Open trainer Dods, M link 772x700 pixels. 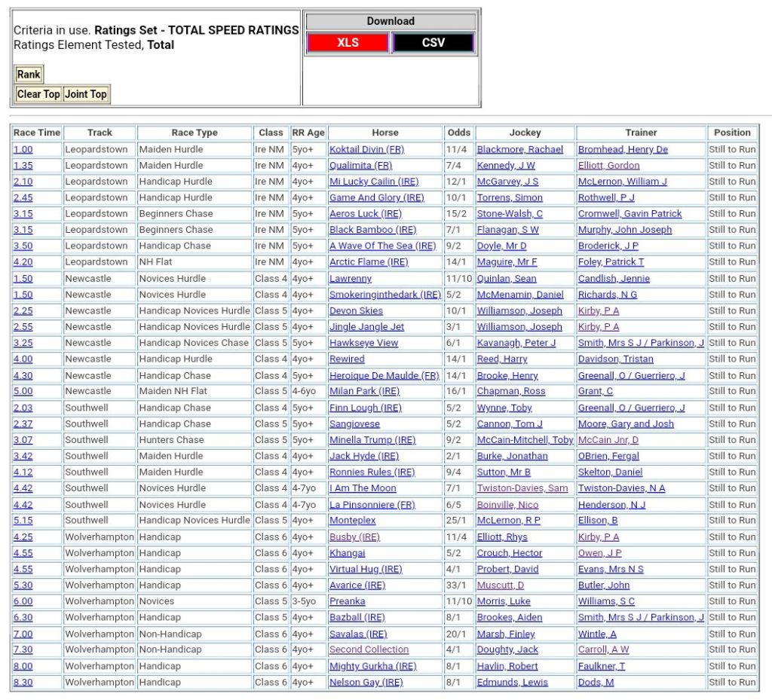pyautogui.click(x=596, y=682)
